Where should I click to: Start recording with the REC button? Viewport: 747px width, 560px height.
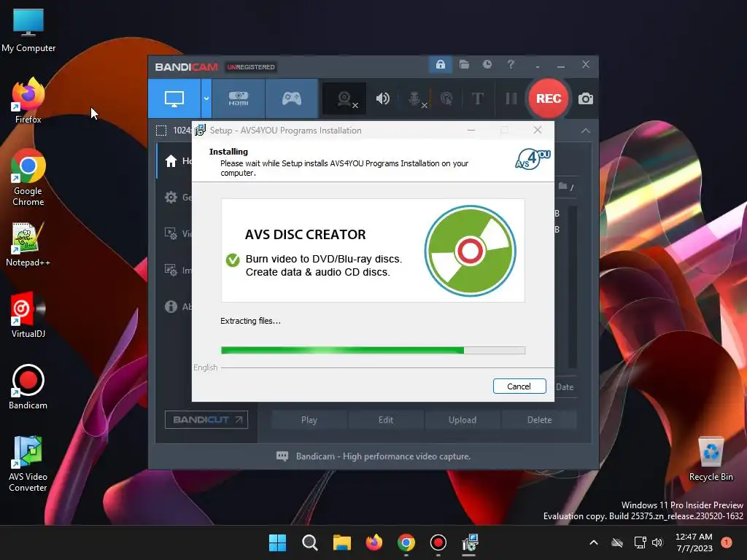pyautogui.click(x=549, y=98)
